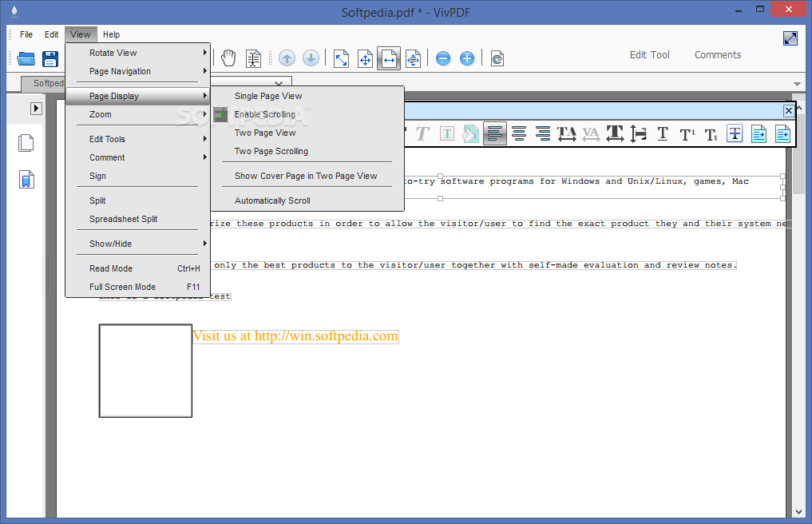The image size is (812, 524).
Task: Click the vertical scrollbar down arrow
Action: click(x=798, y=511)
